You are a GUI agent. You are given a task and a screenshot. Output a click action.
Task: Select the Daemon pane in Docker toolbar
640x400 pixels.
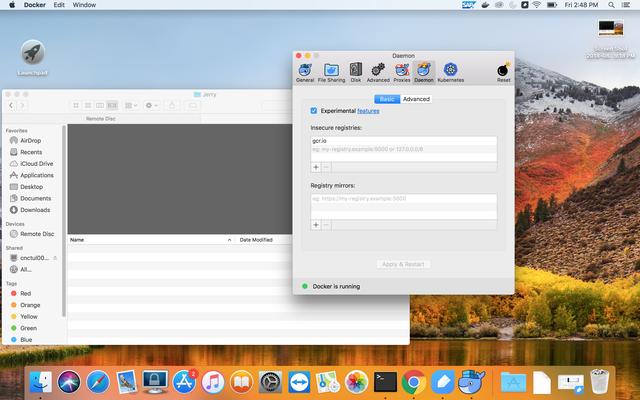click(424, 73)
